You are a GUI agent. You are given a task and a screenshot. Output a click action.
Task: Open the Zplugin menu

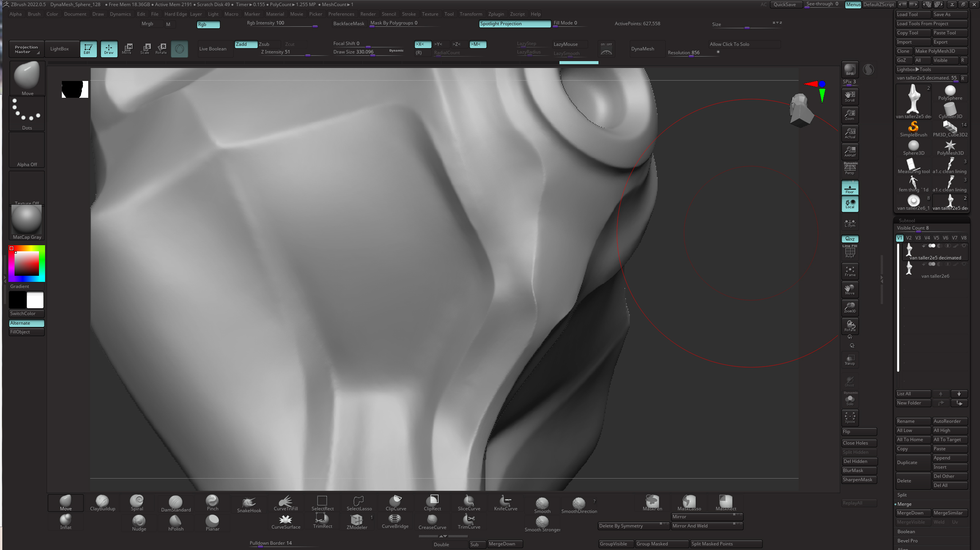(496, 14)
